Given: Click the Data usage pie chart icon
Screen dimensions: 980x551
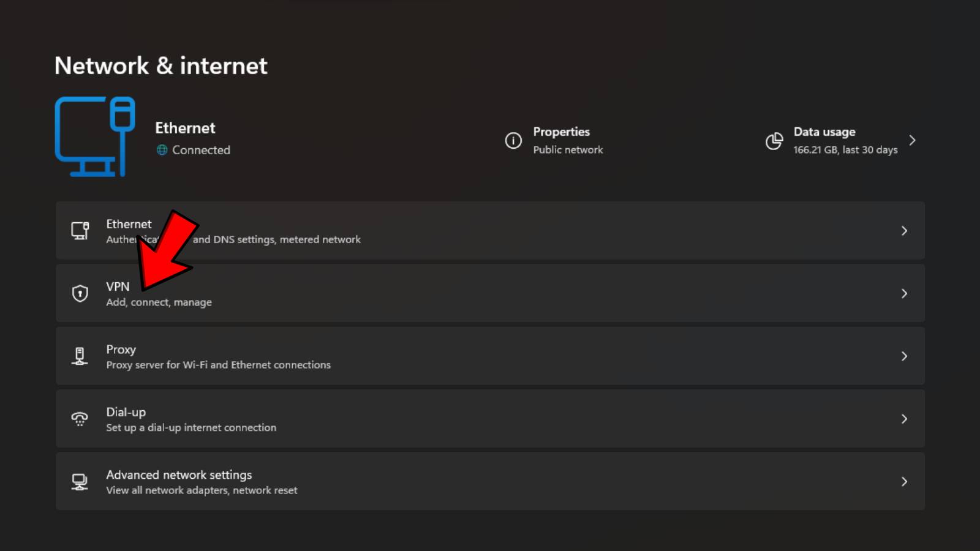Looking at the screenshot, I should (x=774, y=140).
